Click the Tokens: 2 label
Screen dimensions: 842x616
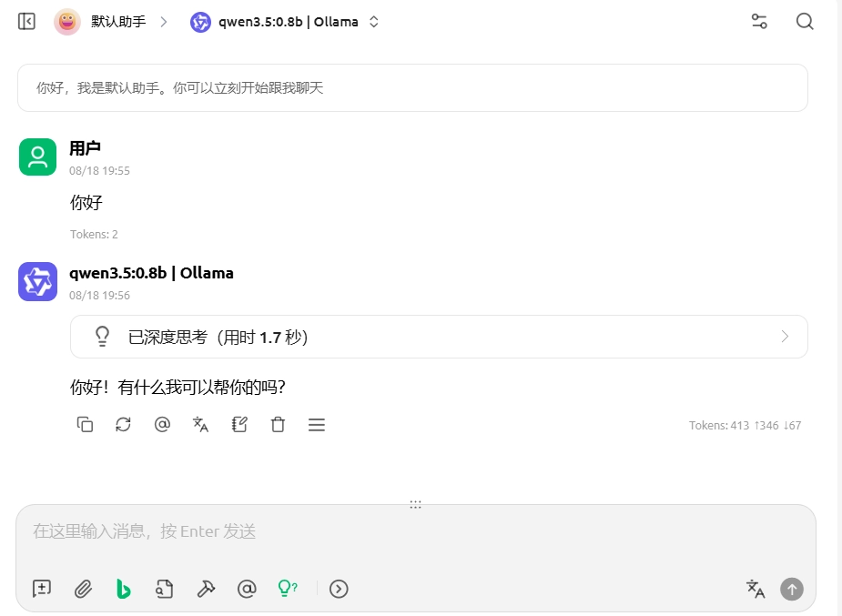coord(94,234)
